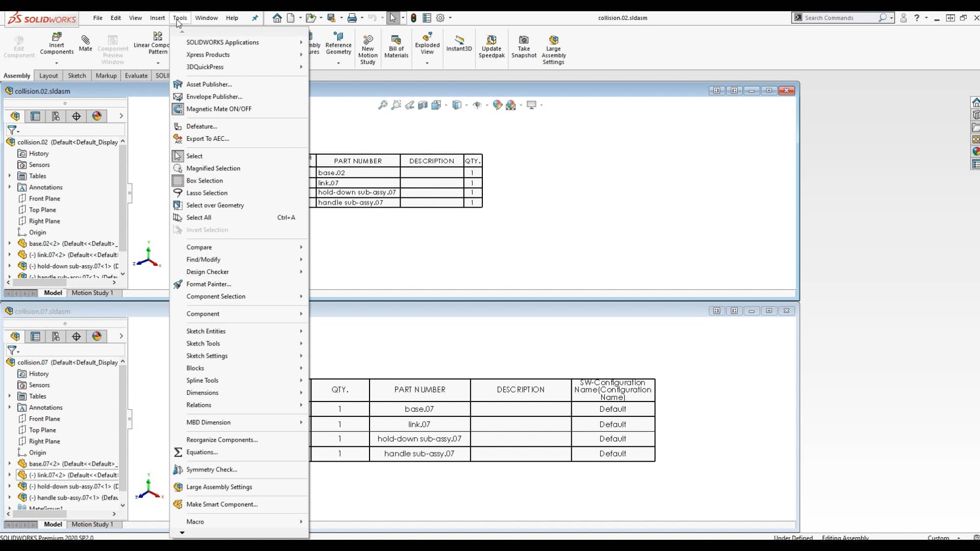Click Equations... menu entry

tap(202, 452)
